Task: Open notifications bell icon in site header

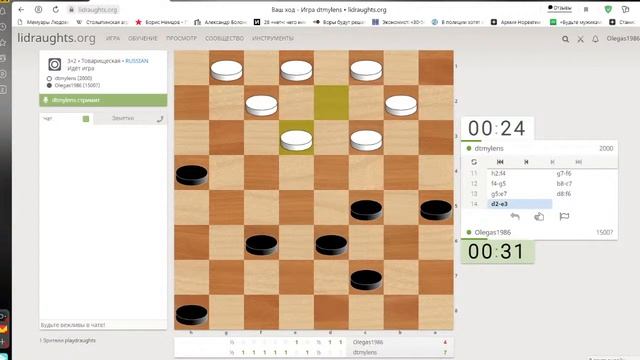Action: coord(596,39)
